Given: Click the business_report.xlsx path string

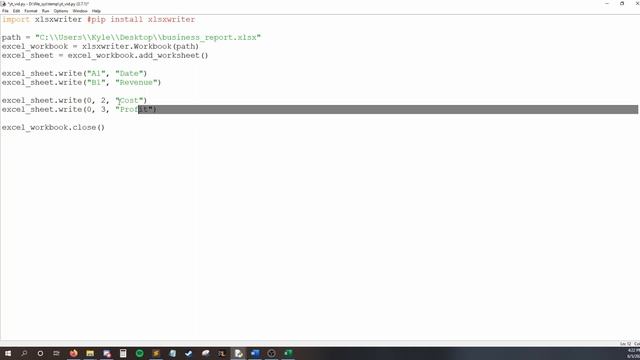Looking at the screenshot, I should coord(148,38).
